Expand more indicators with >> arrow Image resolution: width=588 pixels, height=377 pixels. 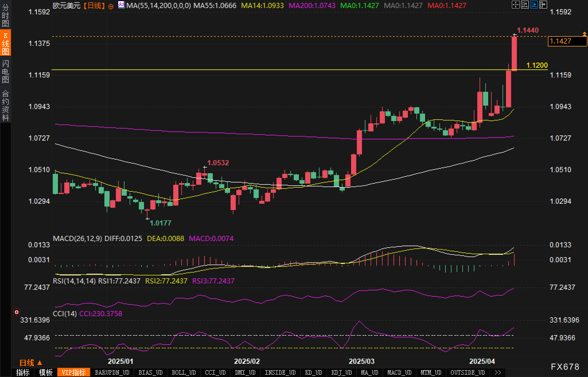498,372
